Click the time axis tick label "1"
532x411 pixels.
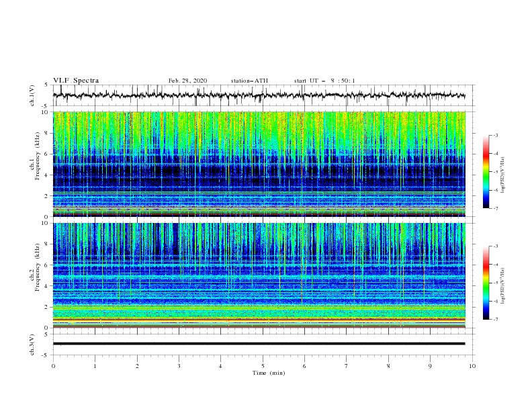click(x=95, y=366)
